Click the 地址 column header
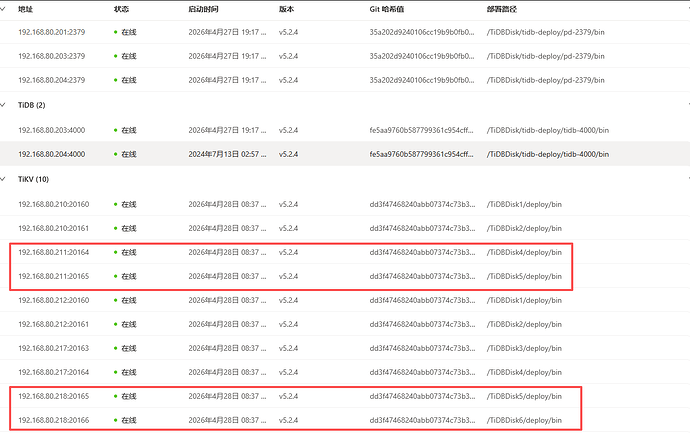The height and width of the screenshot is (442, 690). (x=26, y=9)
